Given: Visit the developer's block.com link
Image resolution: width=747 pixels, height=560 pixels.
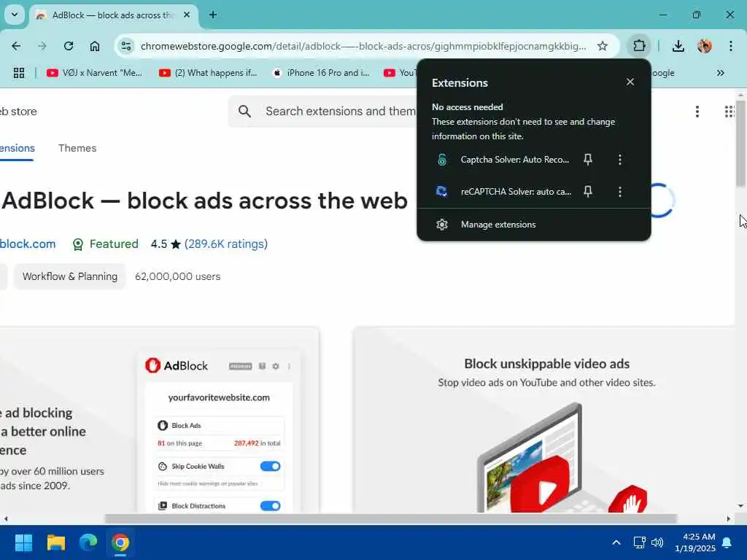Looking at the screenshot, I should click(27, 244).
